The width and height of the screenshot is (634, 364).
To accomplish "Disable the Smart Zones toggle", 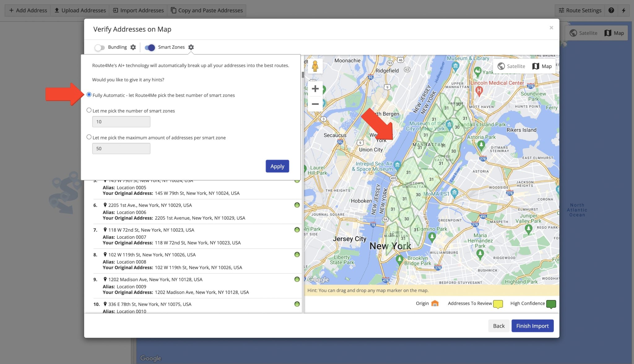I will [x=150, y=48].
